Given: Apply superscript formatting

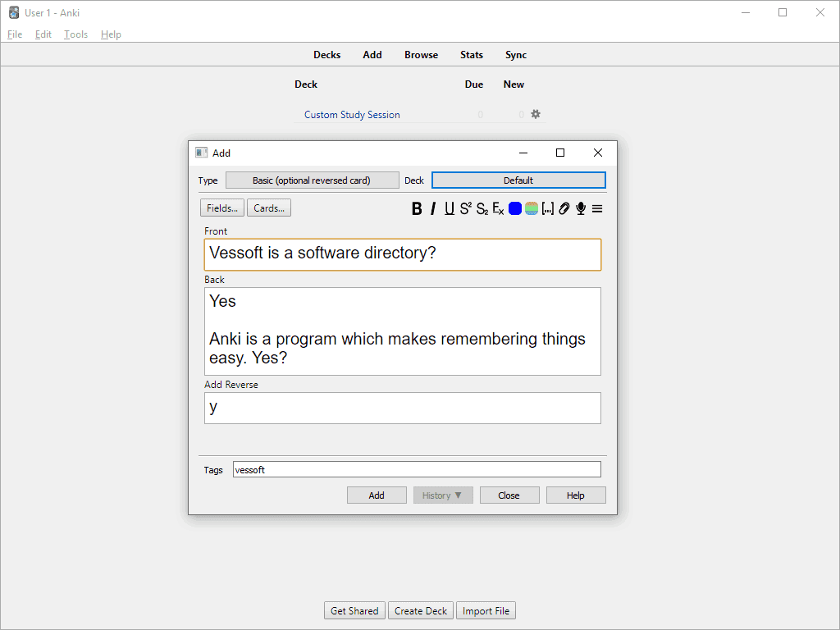Looking at the screenshot, I should [x=465, y=208].
